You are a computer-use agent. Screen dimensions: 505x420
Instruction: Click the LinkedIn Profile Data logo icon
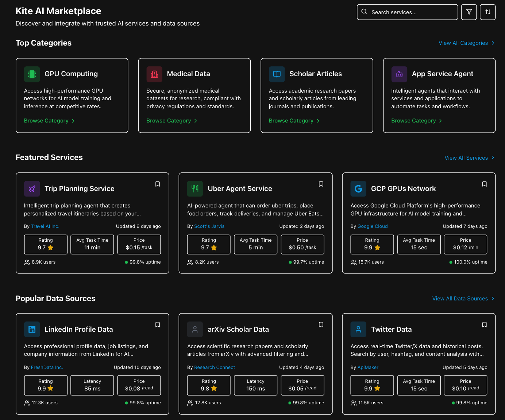click(32, 330)
